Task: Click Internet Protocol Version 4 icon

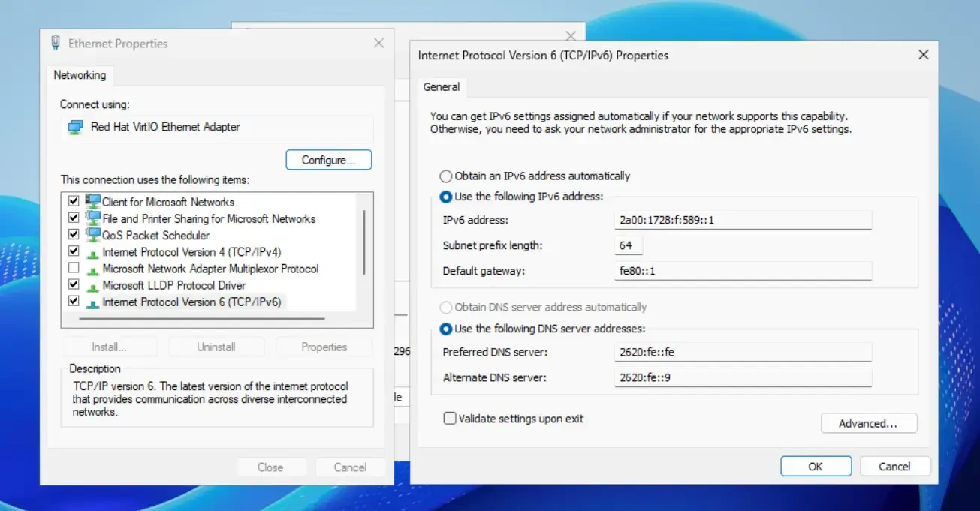Action: click(x=92, y=252)
